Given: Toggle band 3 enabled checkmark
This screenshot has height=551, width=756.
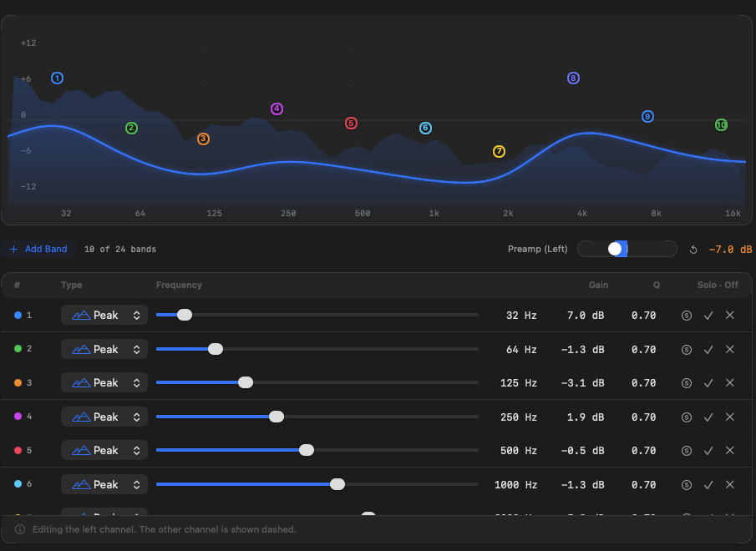Looking at the screenshot, I should click(708, 383).
